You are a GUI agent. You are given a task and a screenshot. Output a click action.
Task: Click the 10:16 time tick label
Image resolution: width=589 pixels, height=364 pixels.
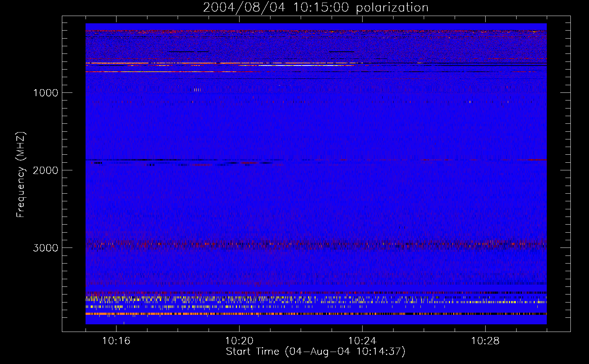coord(116,341)
